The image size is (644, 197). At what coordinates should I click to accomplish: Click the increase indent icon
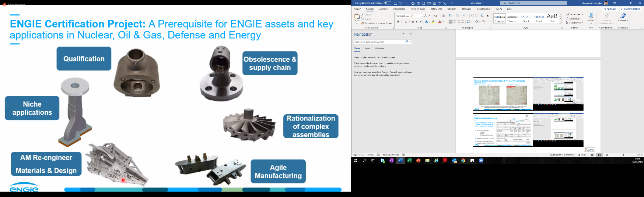click(476, 16)
